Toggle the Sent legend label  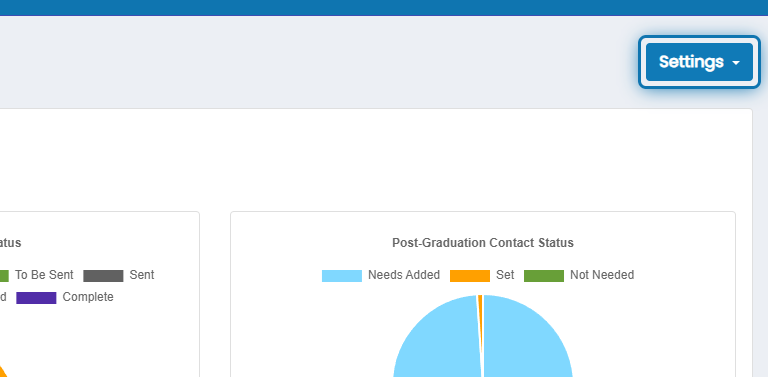point(142,275)
